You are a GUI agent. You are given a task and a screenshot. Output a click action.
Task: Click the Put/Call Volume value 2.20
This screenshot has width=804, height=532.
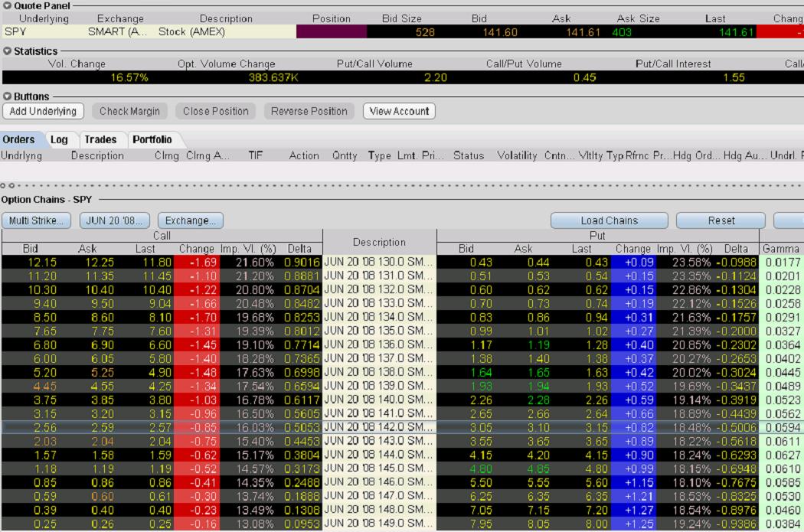click(436, 77)
